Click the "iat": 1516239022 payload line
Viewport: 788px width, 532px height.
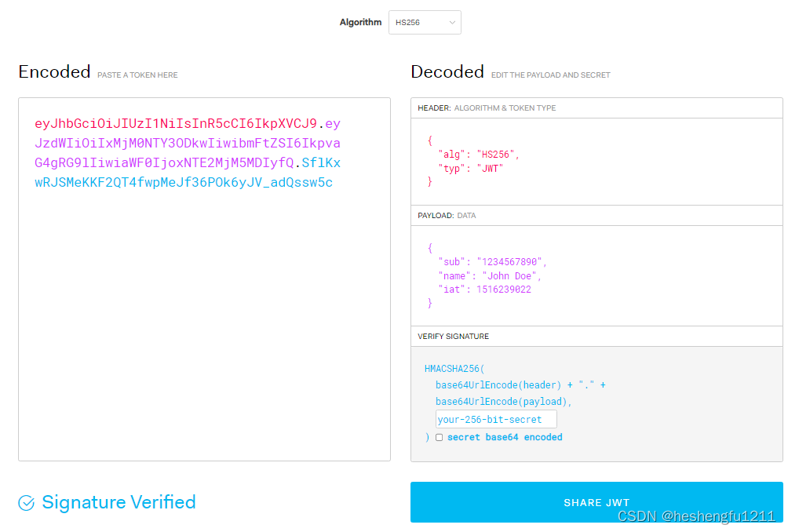484,290
